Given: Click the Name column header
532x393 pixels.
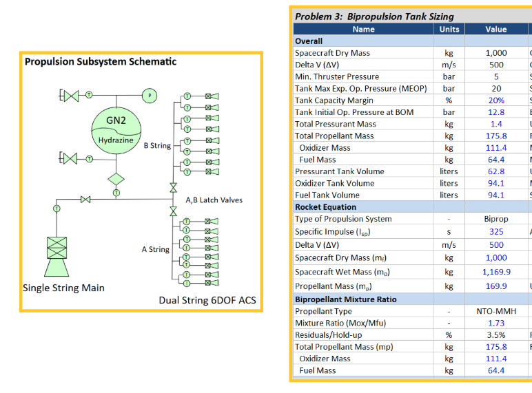Looking at the screenshot, I should [x=363, y=29].
